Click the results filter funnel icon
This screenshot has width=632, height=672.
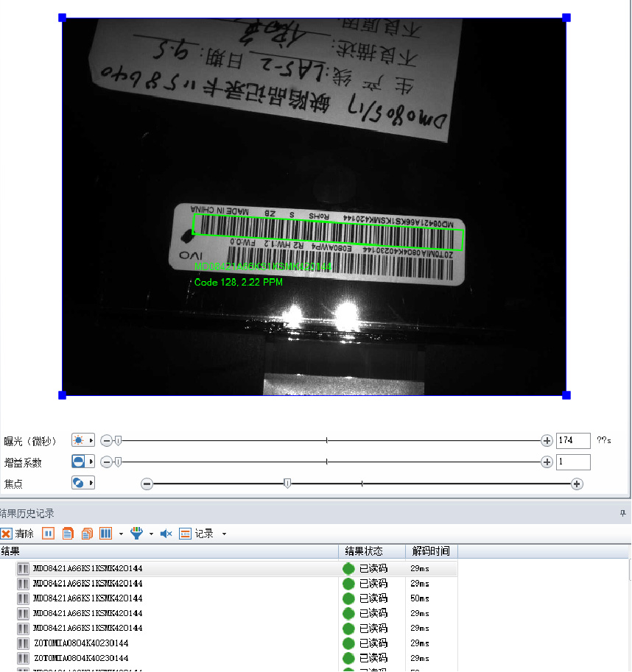[x=136, y=534]
